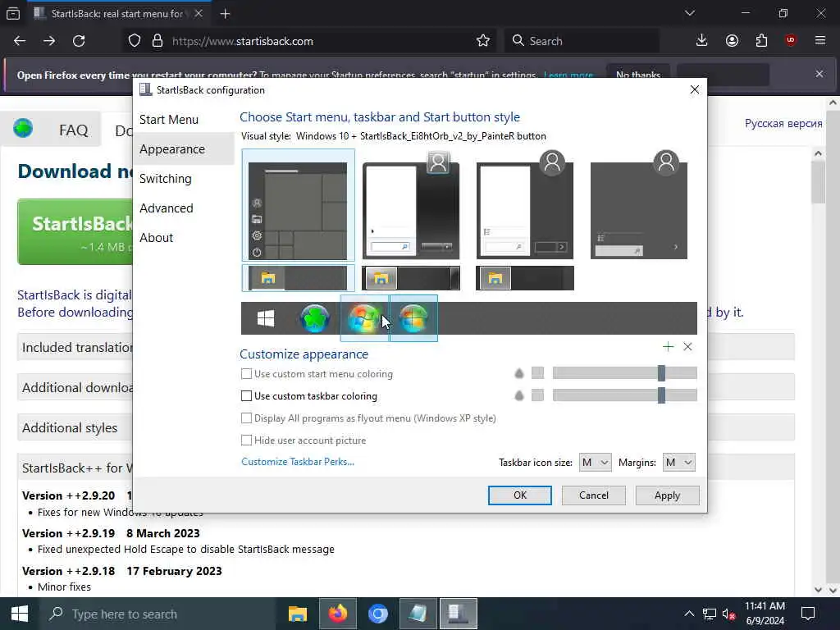Show hidden system tray icons chevron
Viewport: 840px width, 630px height.
click(689, 614)
